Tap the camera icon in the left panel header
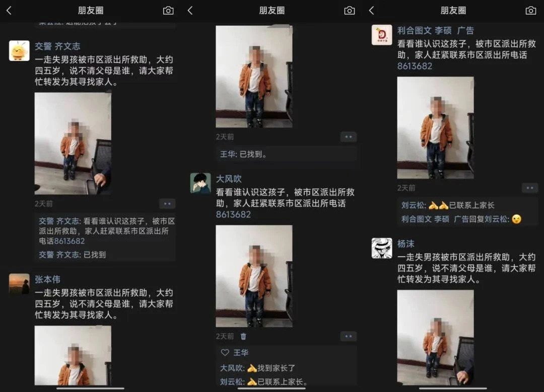Image resolution: width=544 pixels, height=392 pixels. [168, 11]
